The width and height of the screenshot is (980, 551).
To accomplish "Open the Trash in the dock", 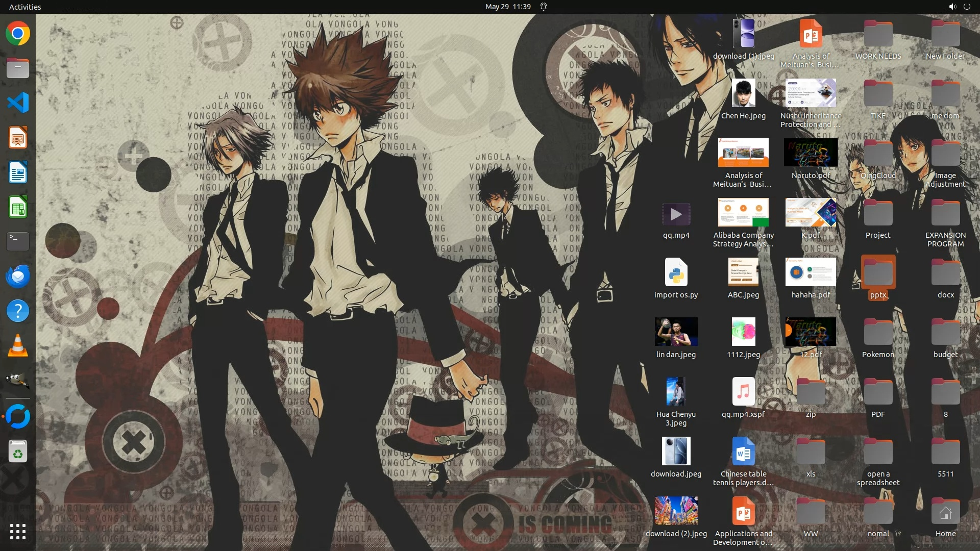I will 18,452.
